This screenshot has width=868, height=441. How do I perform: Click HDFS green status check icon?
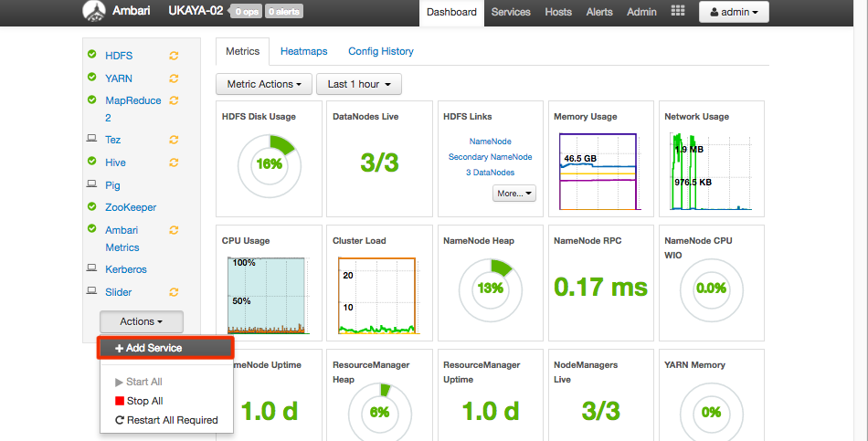[x=92, y=54]
